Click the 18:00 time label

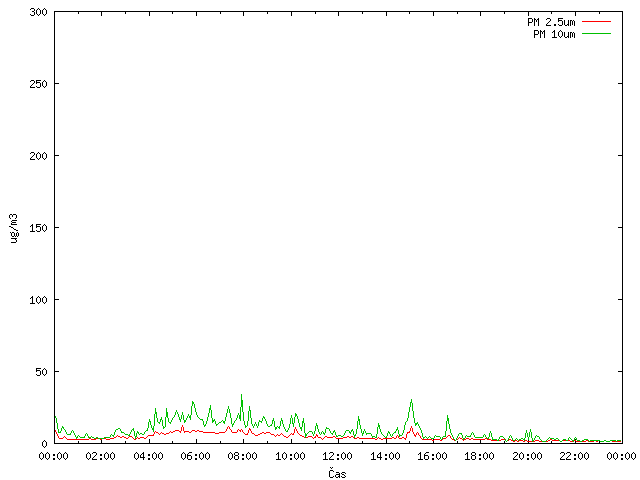(479, 456)
